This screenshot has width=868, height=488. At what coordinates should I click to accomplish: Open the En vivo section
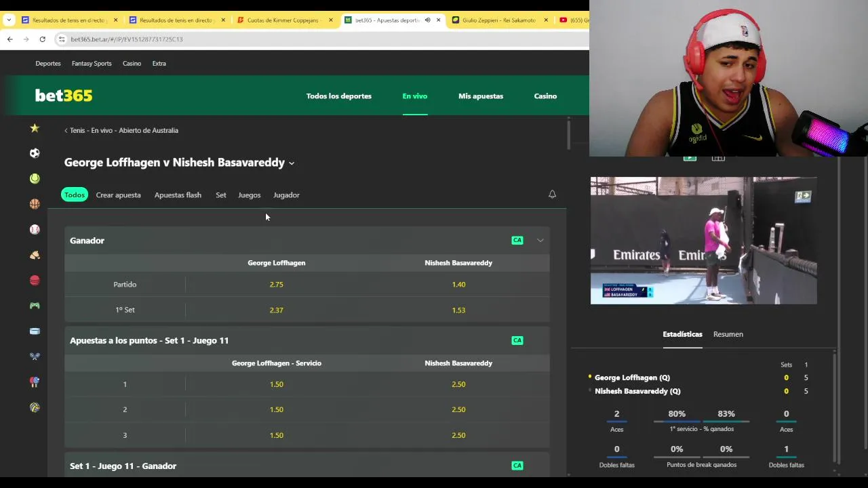coord(415,96)
